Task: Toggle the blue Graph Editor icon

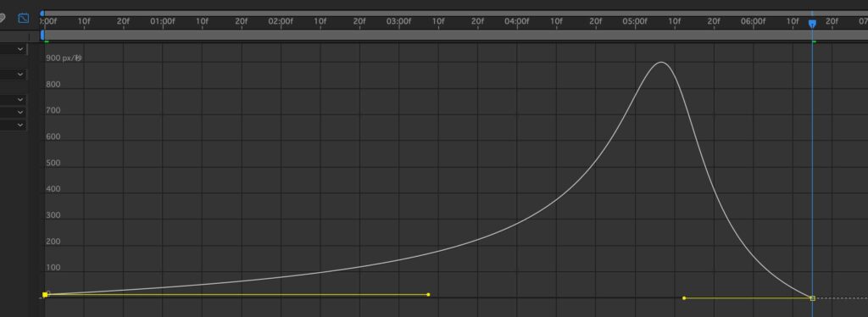Action: point(23,19)
